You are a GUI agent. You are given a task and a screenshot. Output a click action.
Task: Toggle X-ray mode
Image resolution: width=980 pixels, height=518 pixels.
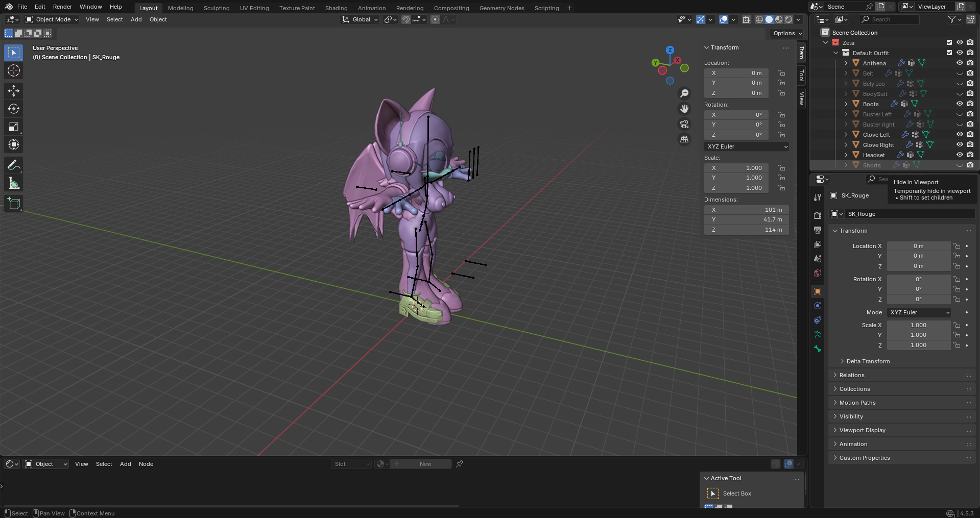pos(747,19)
